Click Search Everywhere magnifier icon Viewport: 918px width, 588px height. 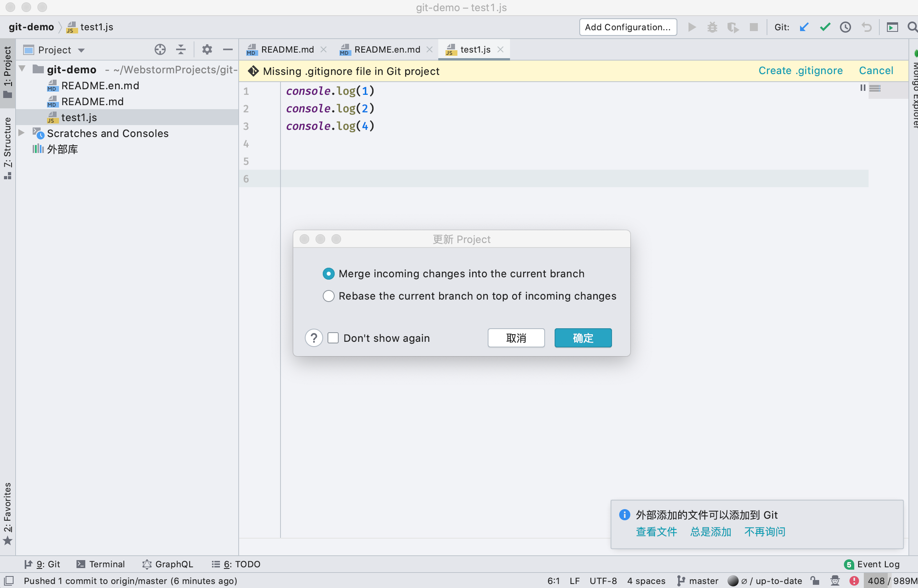click(912, 27)
